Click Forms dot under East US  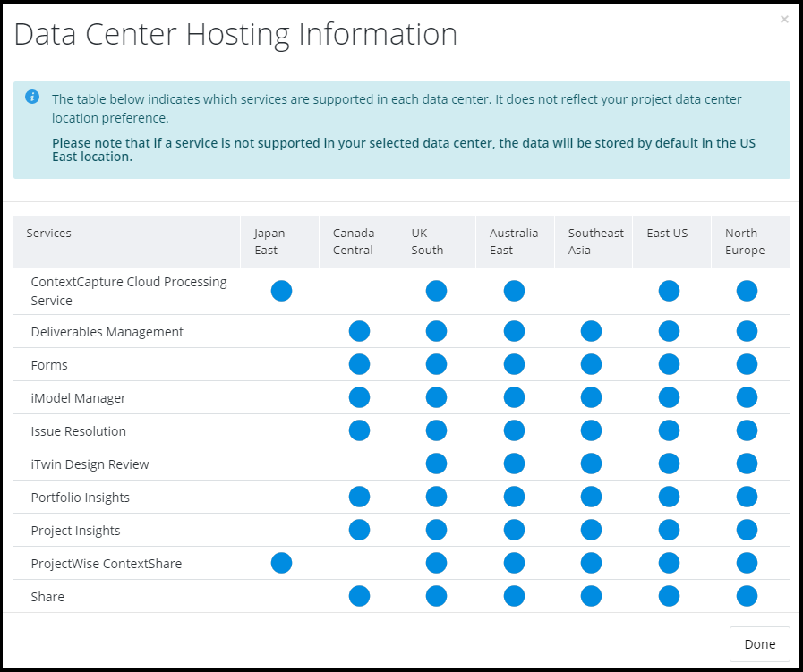669,364
